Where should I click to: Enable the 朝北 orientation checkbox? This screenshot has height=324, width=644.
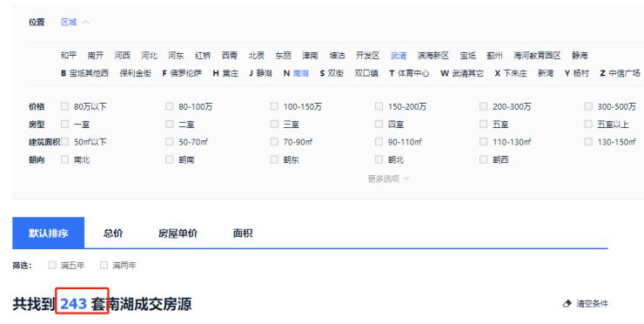tap(379, 159)
